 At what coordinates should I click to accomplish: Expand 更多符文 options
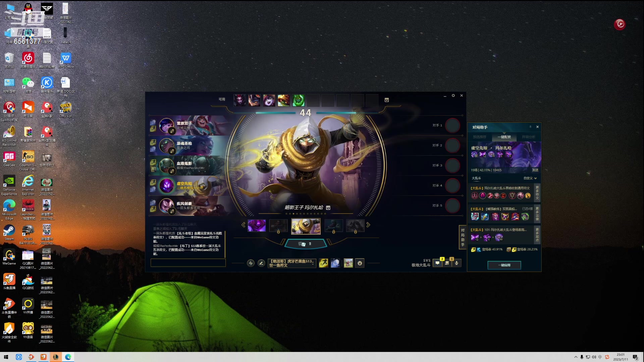[x=537, y=193]
